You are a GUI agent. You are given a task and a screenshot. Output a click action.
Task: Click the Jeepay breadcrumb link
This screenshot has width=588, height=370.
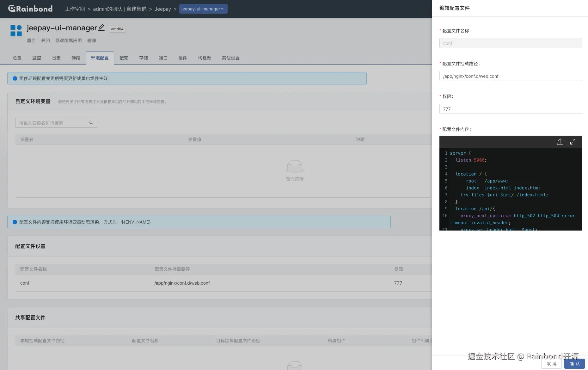point(163,9)
